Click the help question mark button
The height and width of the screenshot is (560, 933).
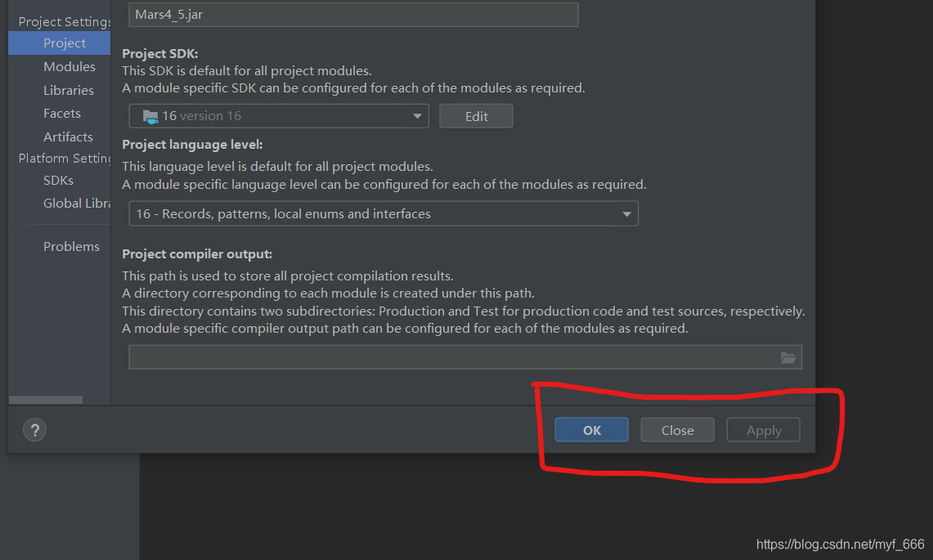tap(34, 430)
